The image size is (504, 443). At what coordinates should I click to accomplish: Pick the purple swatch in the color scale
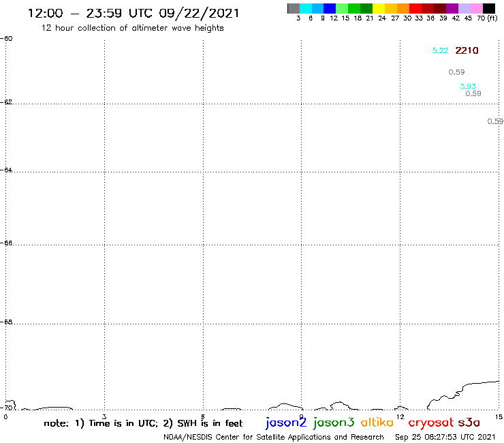tap(452, 8)
